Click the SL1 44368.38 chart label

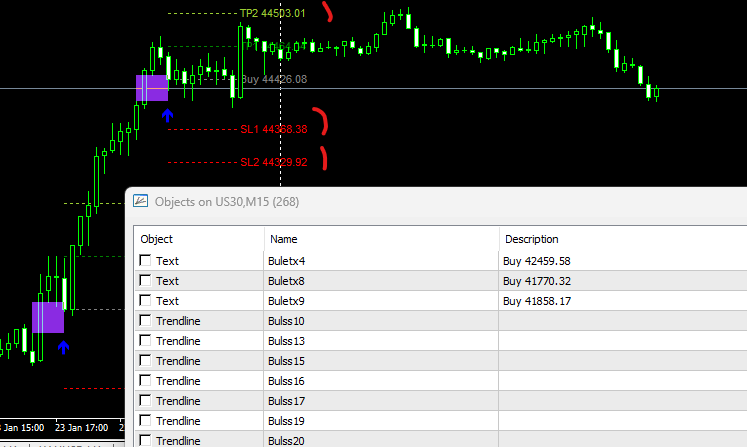274,129
